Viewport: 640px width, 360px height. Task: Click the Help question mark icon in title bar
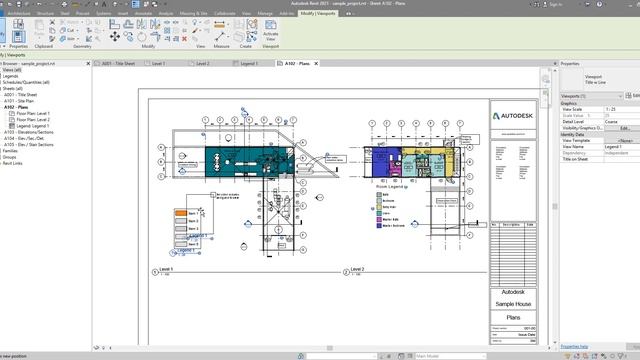[599, 4]
